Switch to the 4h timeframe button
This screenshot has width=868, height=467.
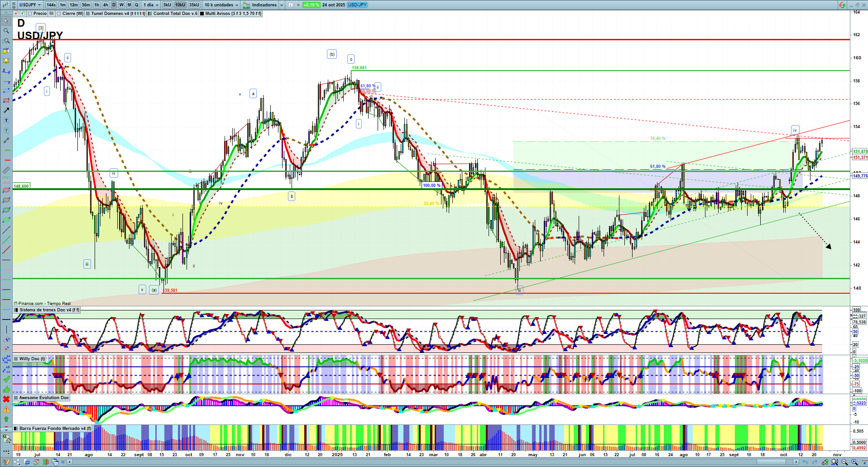tap(106, 5)
